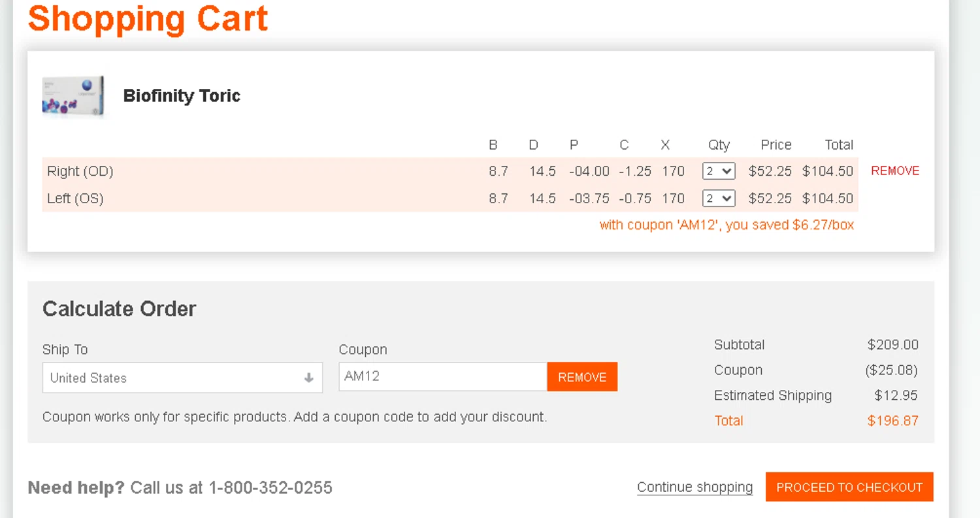Click the Calculate Order heading
Image resolution: width=980 pixels, height=518 pixels.
[x=119, y=309]
